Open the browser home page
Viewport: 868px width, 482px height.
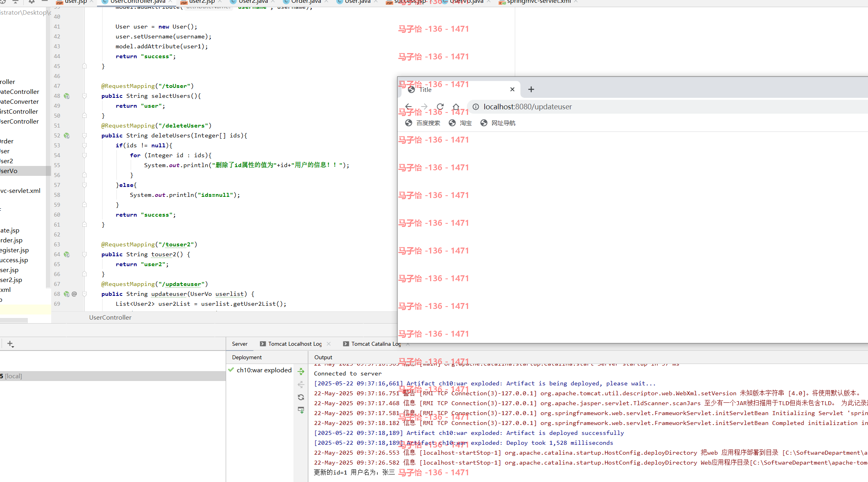456,107
